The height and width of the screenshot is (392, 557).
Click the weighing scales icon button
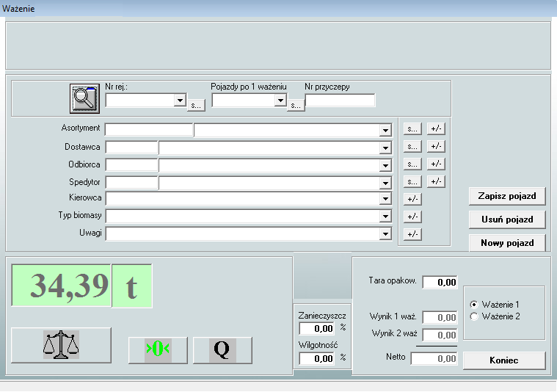click(x=61, y=345)
